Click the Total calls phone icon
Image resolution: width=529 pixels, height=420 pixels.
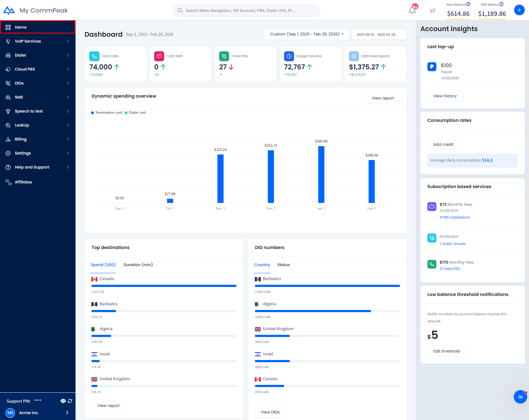pos(94,56)
